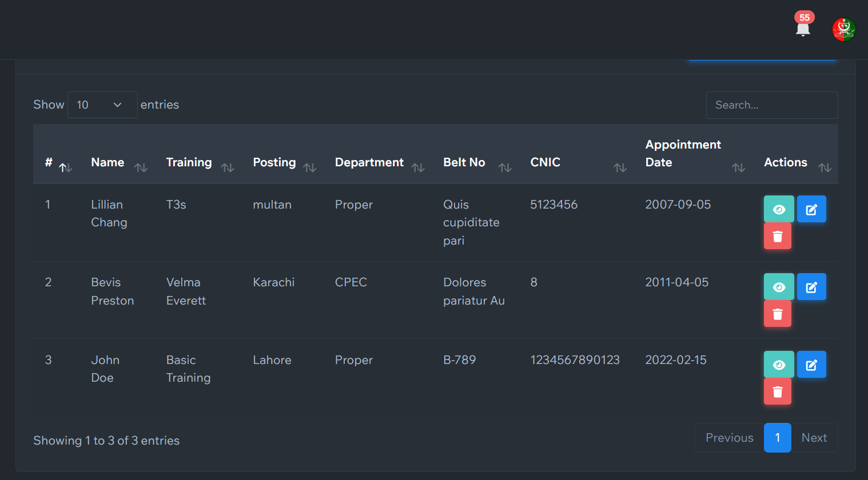The image size is (868, 480).
Task: Go to the Previous page
Action: [x=729, y=438]
